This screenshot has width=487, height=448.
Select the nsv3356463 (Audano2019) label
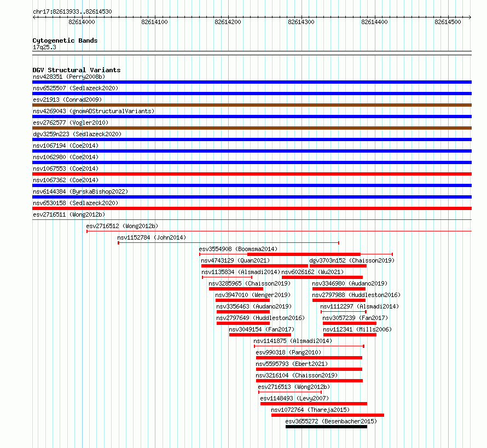pos(254,306)
